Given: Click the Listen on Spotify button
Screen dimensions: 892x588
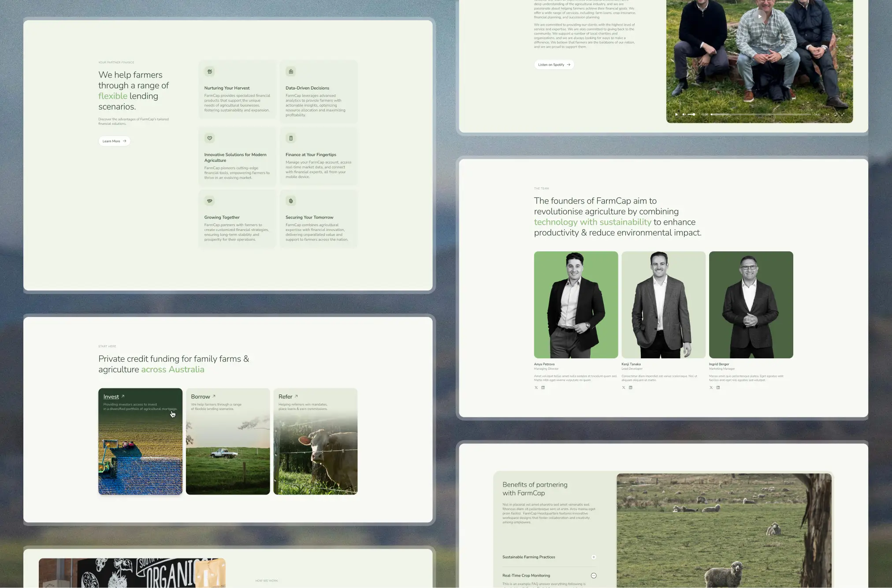Looking at the screenshot, I should click(554, 65).
